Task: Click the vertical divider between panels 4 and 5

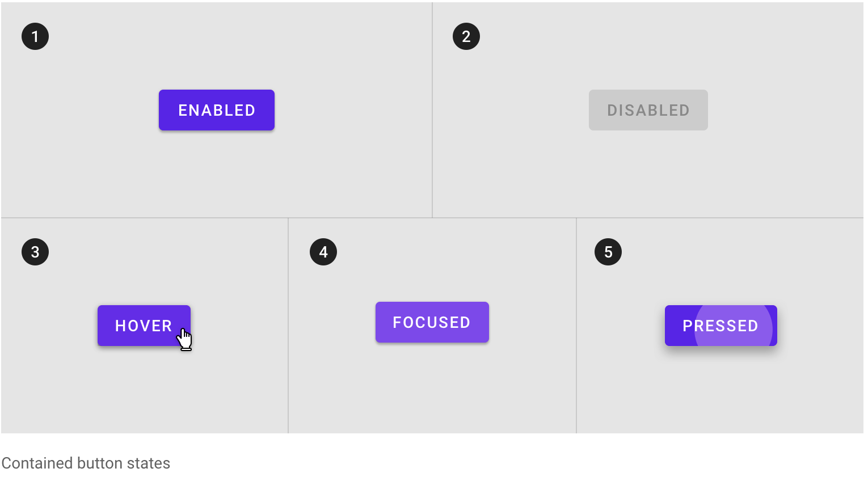Action: click(576, 326)
